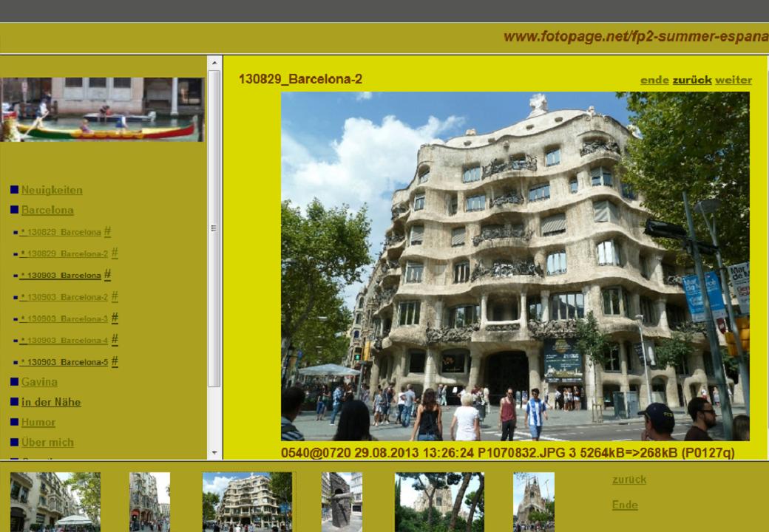The height and width of the screenshot is (532, 769).
Task: Click the sidebar vertical scrollbar thumb
Action: (x=214, y=228)
